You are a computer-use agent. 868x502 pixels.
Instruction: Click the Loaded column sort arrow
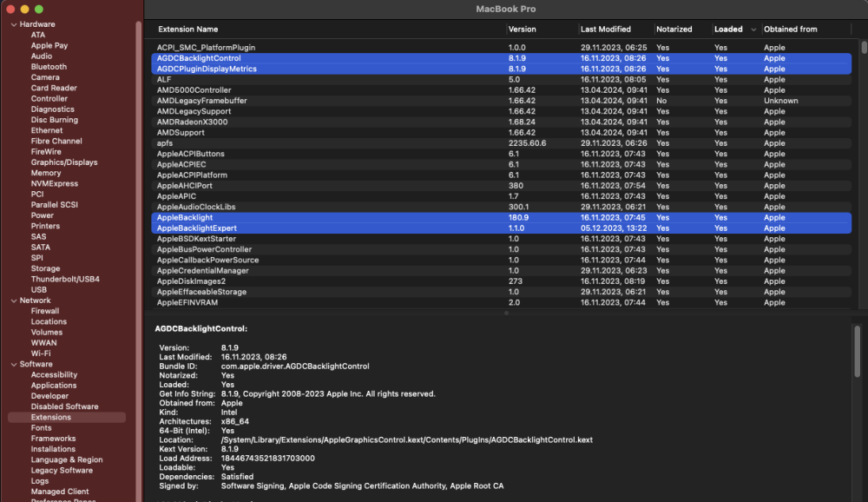pyautogui.click(x=753, y=30)
